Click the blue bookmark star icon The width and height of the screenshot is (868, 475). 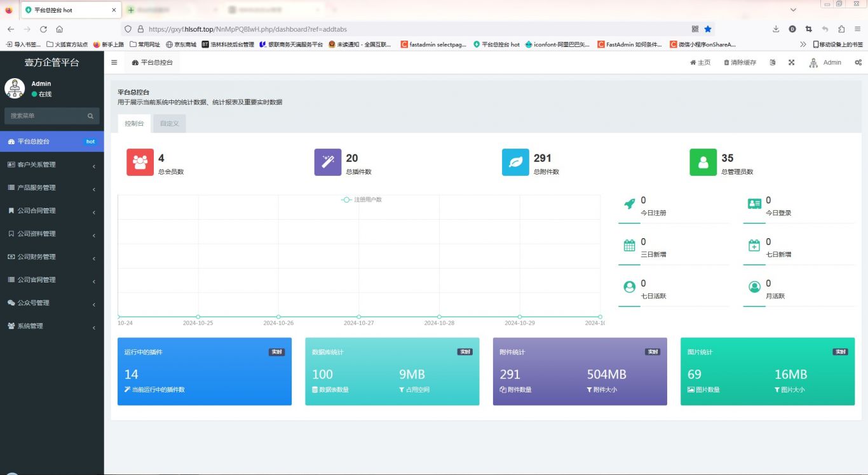pos(708,29)
